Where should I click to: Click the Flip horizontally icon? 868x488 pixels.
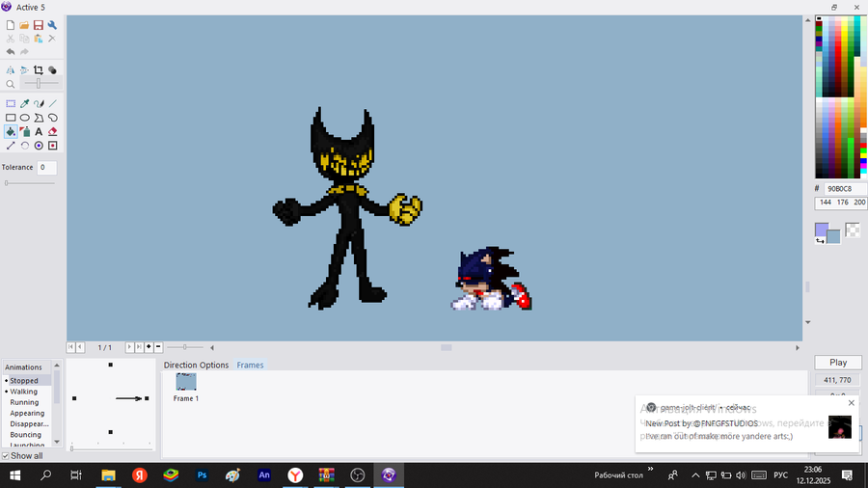(x=11, y=70)
